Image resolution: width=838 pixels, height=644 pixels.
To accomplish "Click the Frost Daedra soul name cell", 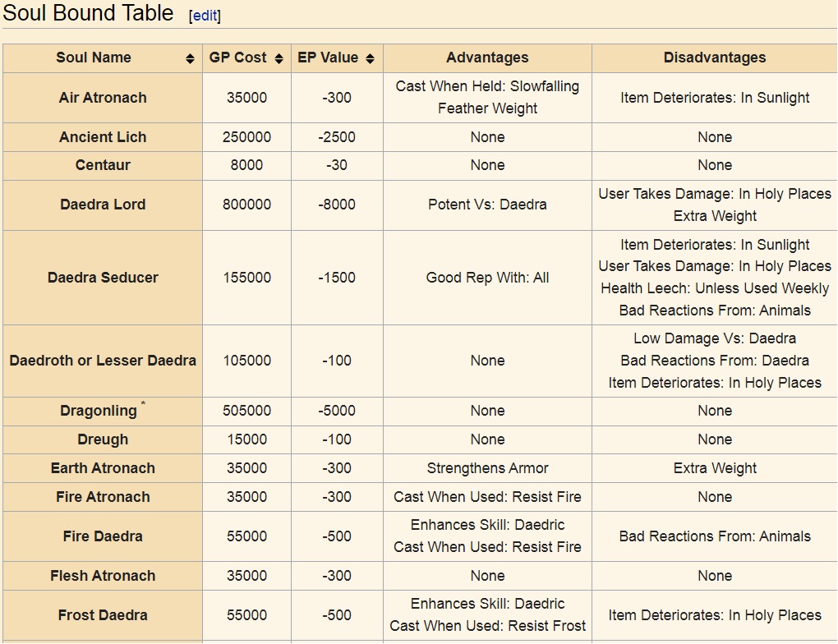I will (x=103, y=615).
